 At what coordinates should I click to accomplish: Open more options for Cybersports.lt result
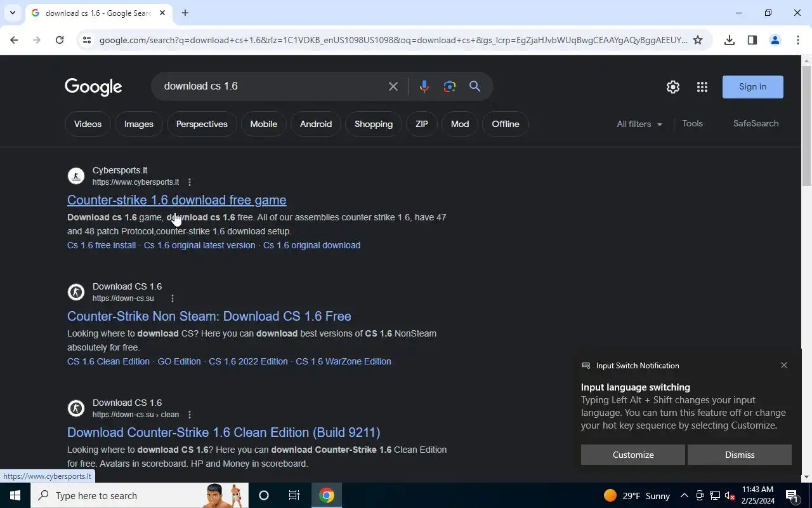coord(189,182)
